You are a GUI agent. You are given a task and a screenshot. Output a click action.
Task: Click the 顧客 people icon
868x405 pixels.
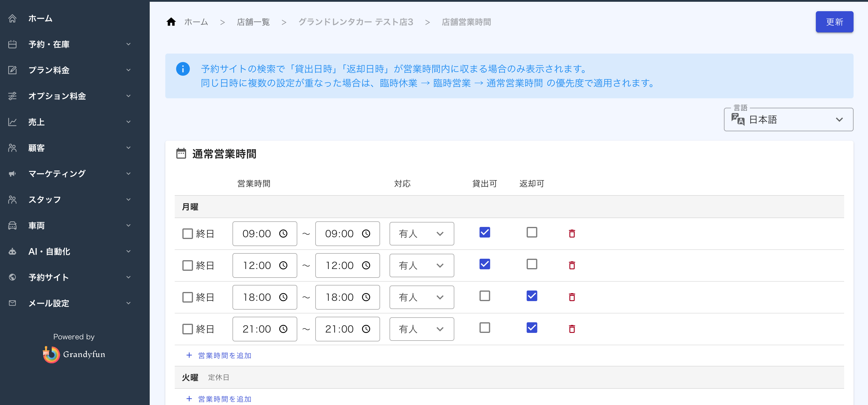click(x=12, y=148)
